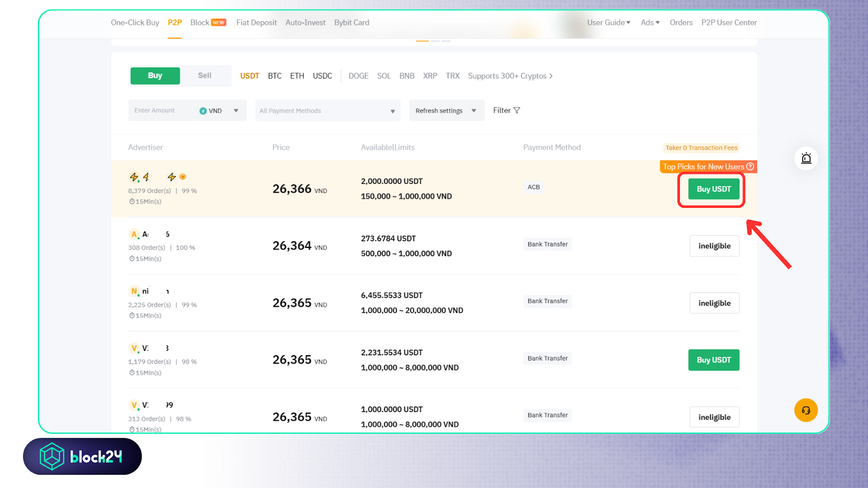Open the VND currency dropdown
Image resolution: width=868 pixels, height=488 pixels.
[x=220, y=111]
